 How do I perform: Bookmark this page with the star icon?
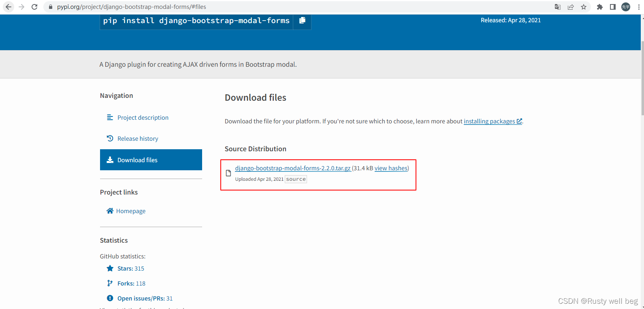click(584, 7)
